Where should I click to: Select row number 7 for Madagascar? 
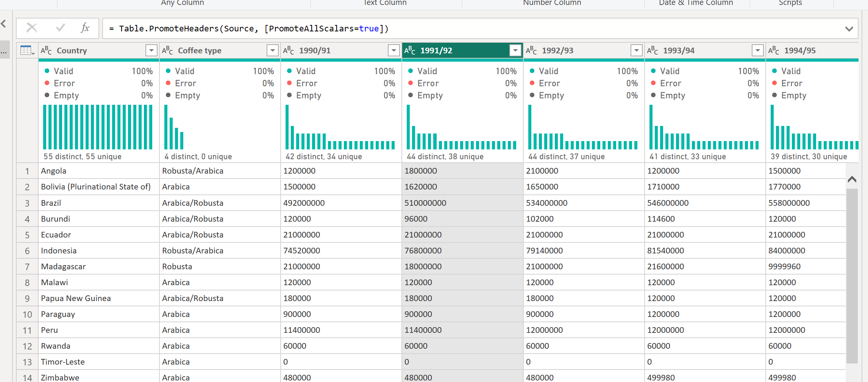(x=27, y=267)
